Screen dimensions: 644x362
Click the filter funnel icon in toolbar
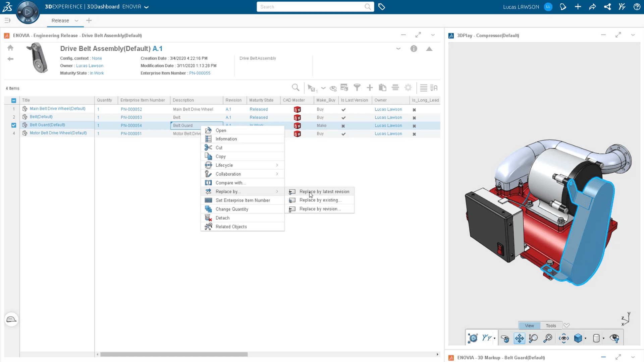click(x=357, y=88)
